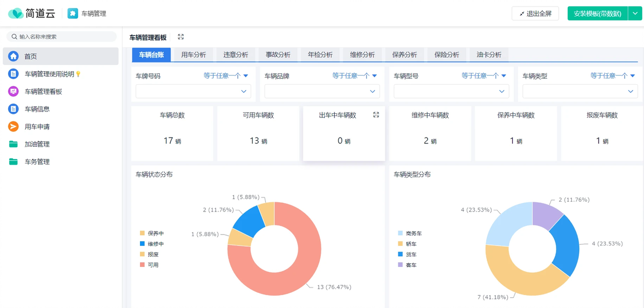Click the sidebar name search field
644x308 pixels.
coord(62,37)
